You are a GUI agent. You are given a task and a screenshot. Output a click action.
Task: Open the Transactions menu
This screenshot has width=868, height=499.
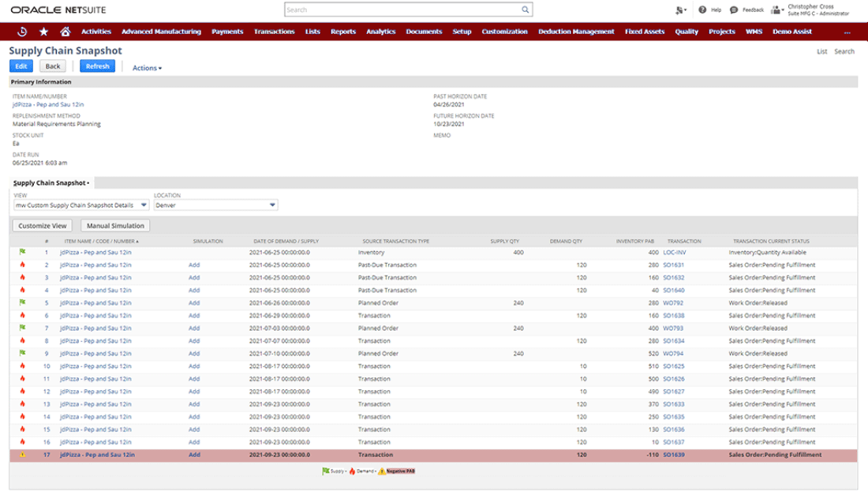point(274,32)
